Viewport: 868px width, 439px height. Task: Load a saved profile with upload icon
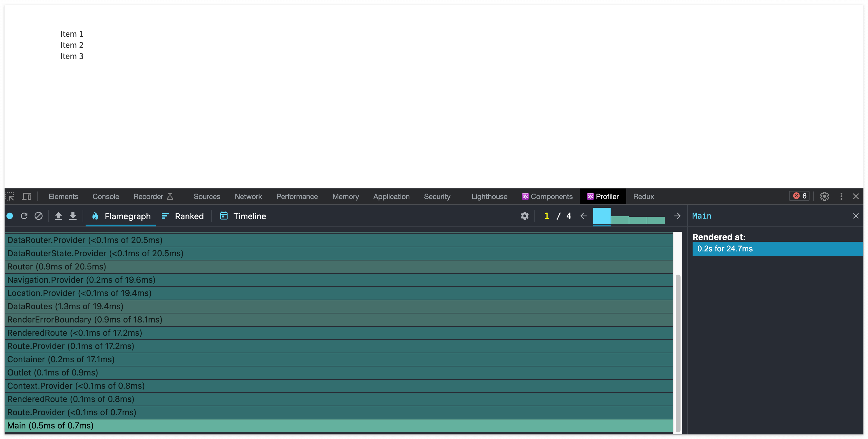click(x=58, y=216)
